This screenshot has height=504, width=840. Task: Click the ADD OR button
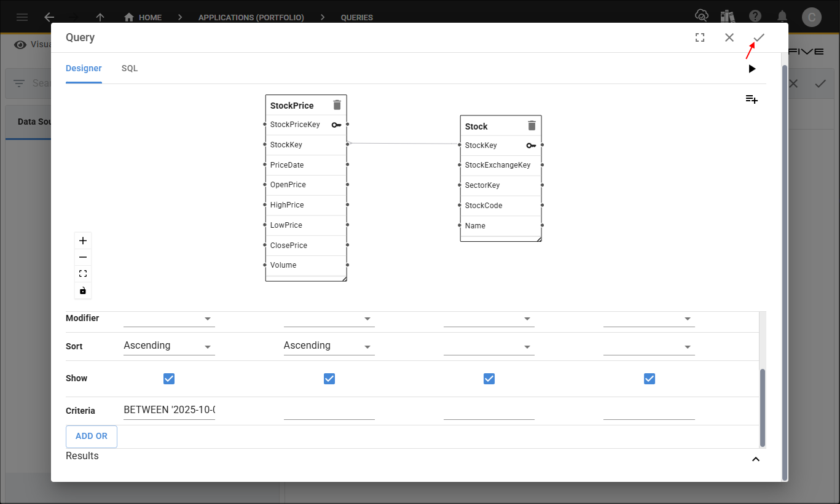coord(92,436)
